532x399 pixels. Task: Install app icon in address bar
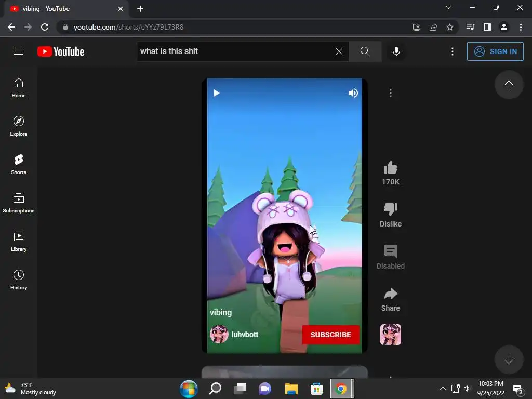[416, 27]
